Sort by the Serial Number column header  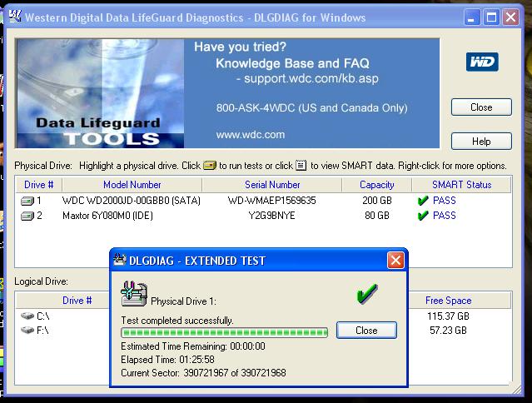272,185
